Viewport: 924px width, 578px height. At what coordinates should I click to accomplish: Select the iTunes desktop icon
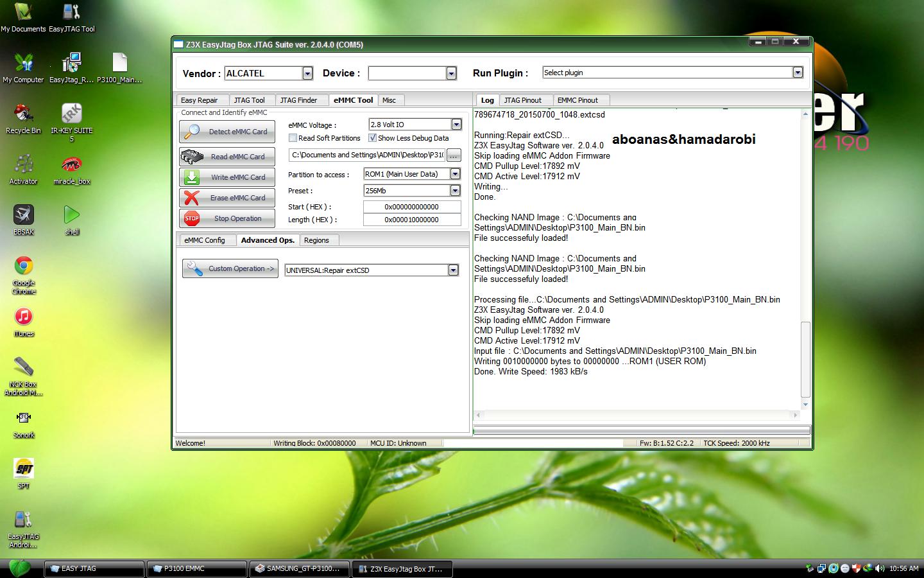pyautogui.click(x=23, y=322)
